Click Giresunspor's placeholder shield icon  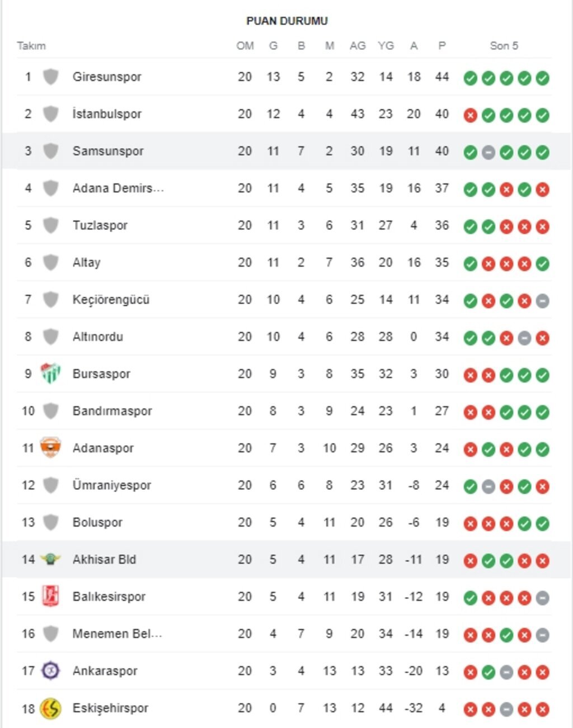(x=50, y=77)
